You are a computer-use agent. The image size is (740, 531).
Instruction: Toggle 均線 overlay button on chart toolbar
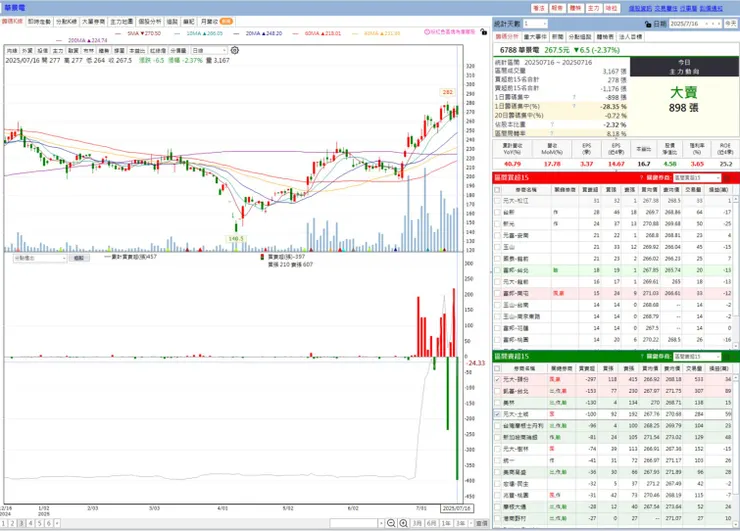coord(12,51)
